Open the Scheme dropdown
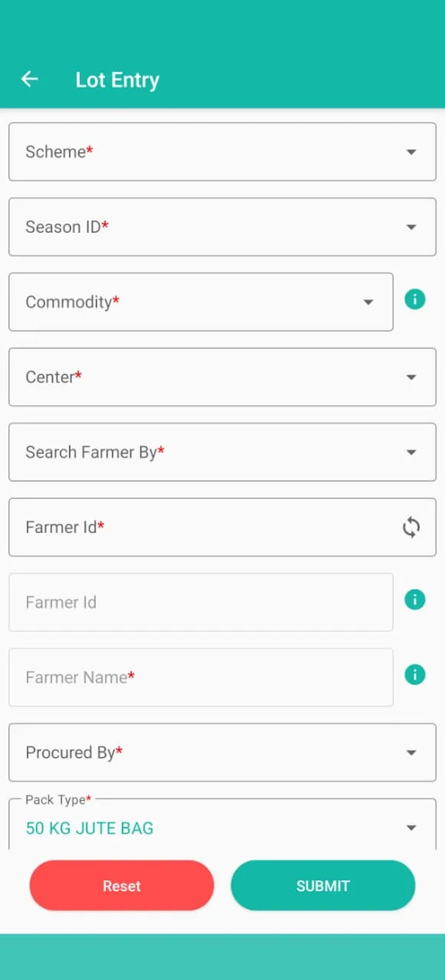This screenshot has height=980, width=445. (x=222, y=152)
